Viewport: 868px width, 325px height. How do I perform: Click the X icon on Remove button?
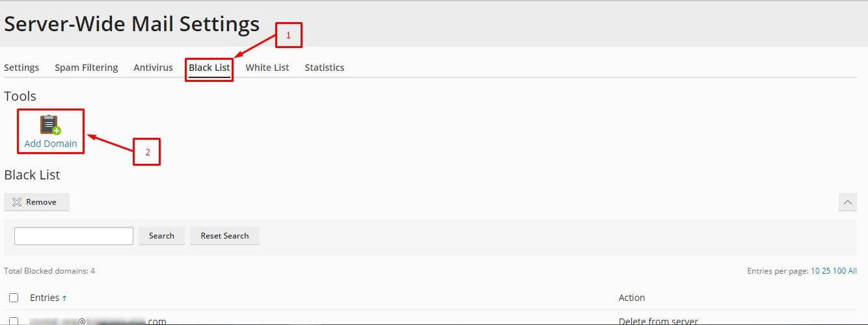(17, 202)
